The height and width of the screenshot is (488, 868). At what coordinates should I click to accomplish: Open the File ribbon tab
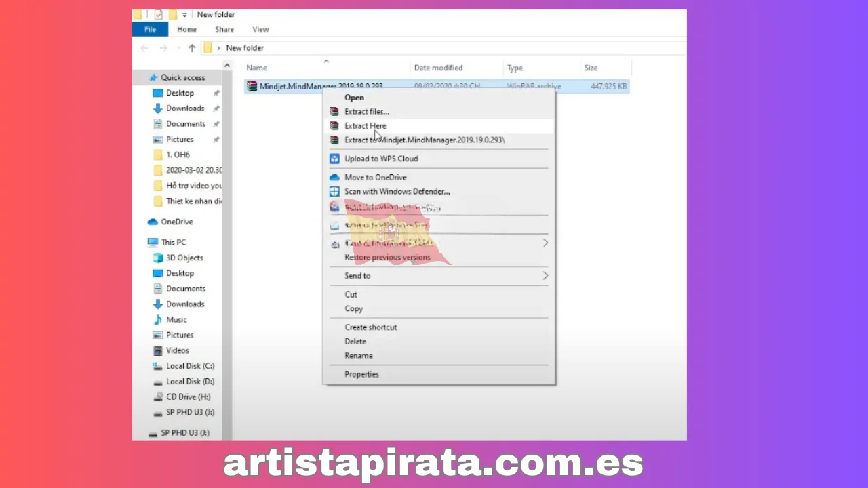click(x=150, y=29)
